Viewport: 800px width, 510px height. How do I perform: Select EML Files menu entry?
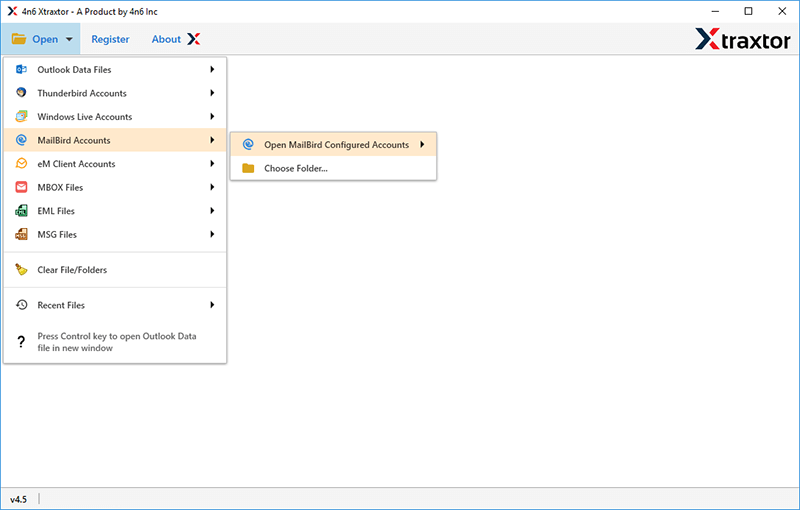click(x=115, y=211)
